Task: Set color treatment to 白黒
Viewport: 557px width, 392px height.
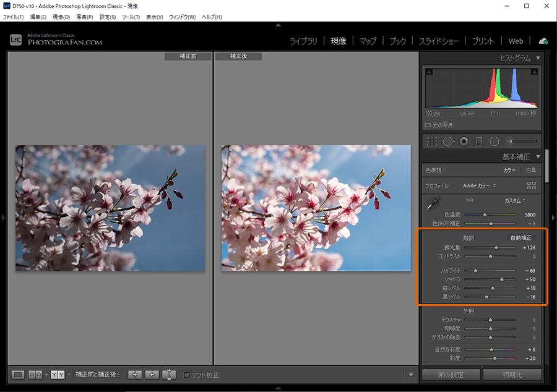Action: (x=531, y=170)
